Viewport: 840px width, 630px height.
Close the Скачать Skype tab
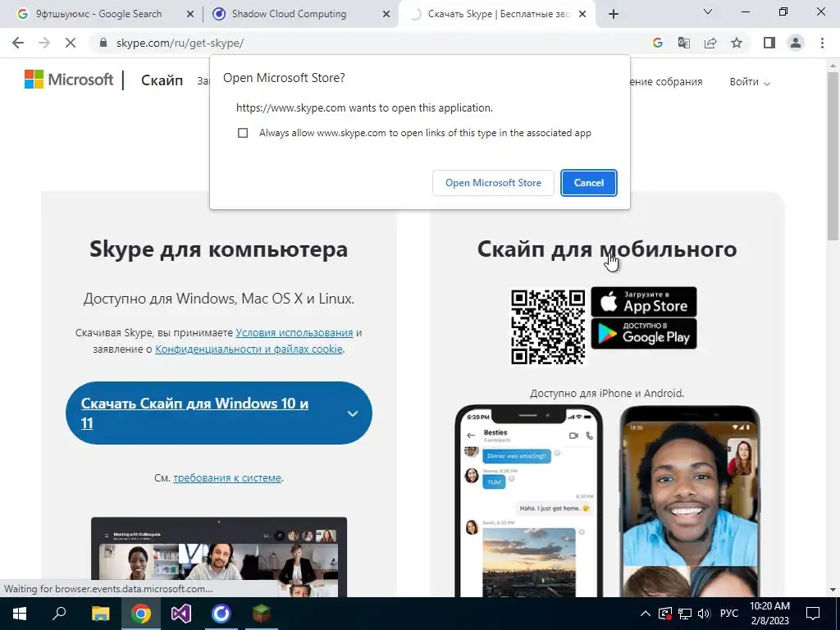pos(583,15)
